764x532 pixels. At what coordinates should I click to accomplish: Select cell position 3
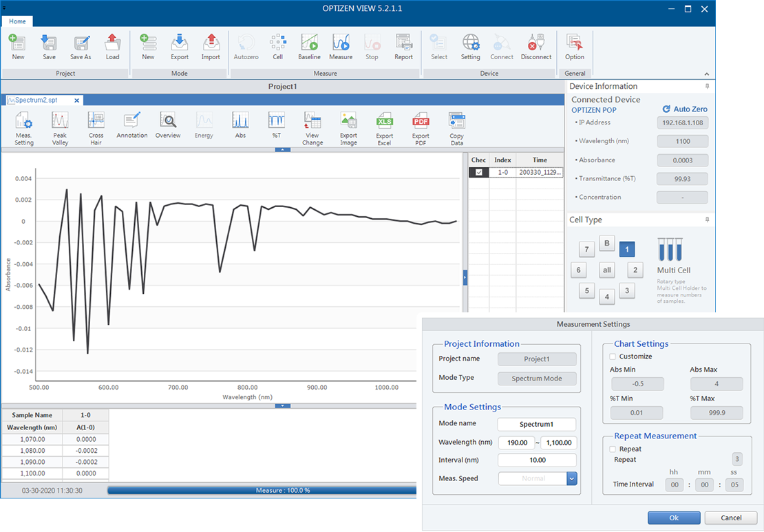tap(626, 291)
